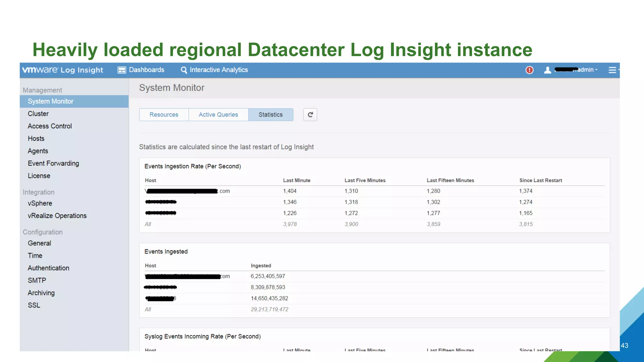Open vRealize Operations integration

(x=57, y=216)
